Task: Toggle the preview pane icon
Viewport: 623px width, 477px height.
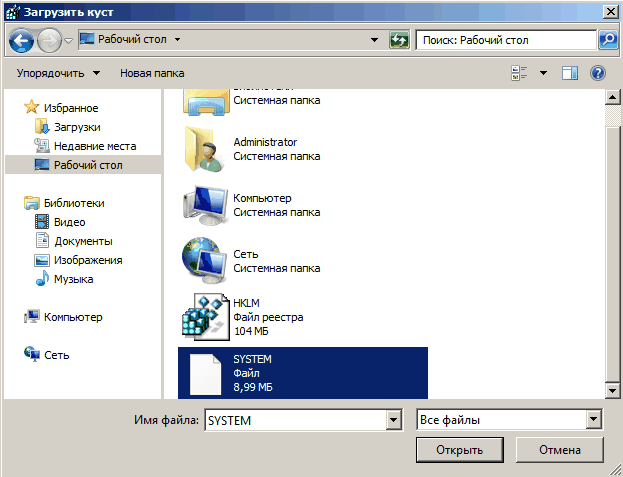Action: (570, 73)
